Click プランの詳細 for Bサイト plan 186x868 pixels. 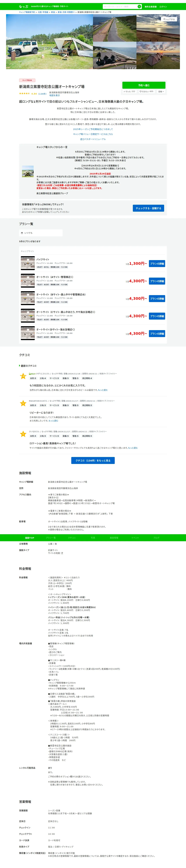tap(157, 299)
